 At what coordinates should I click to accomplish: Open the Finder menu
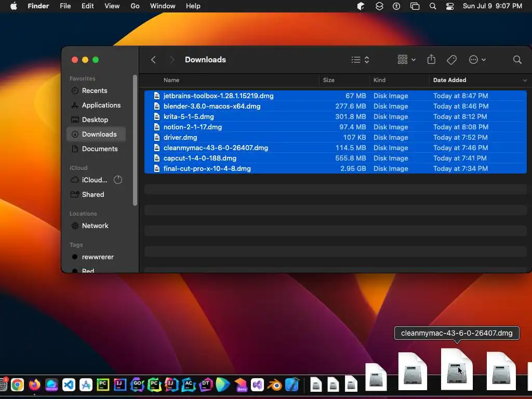(38, 6)
